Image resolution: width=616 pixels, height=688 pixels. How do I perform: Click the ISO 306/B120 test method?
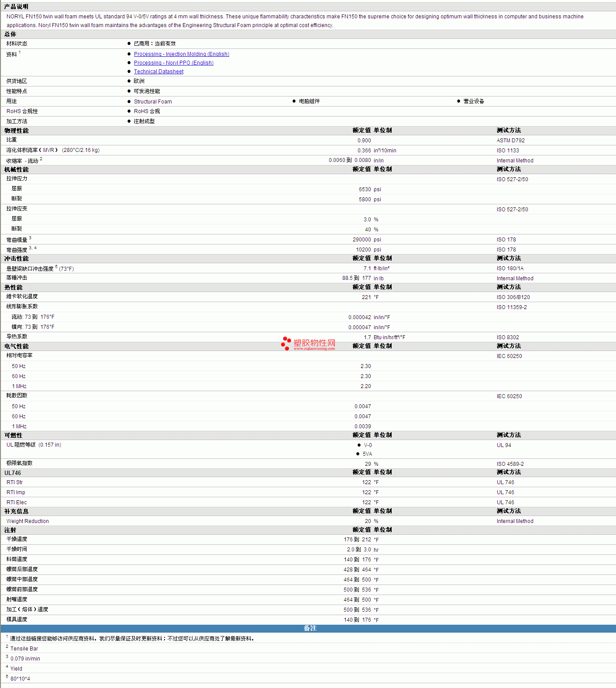(513, 297)
